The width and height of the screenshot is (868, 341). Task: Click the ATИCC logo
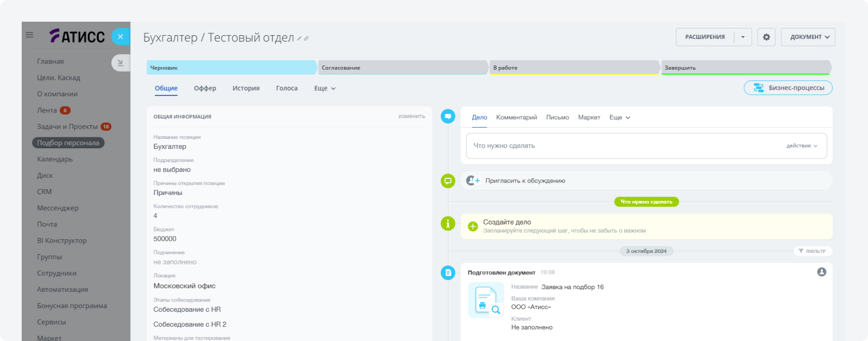tap(77, 36)
